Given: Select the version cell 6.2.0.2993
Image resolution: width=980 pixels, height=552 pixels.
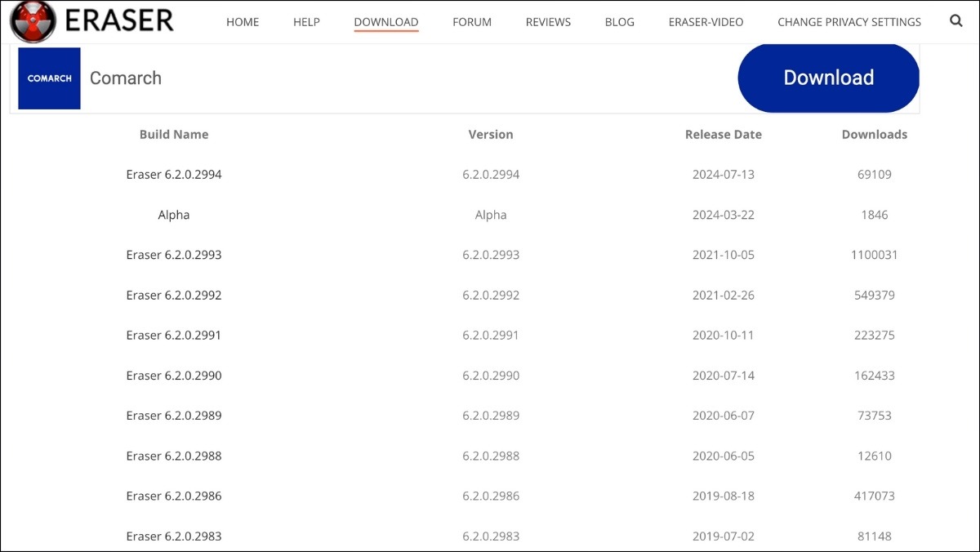Looking at the screenshot, I should point(491,255).
